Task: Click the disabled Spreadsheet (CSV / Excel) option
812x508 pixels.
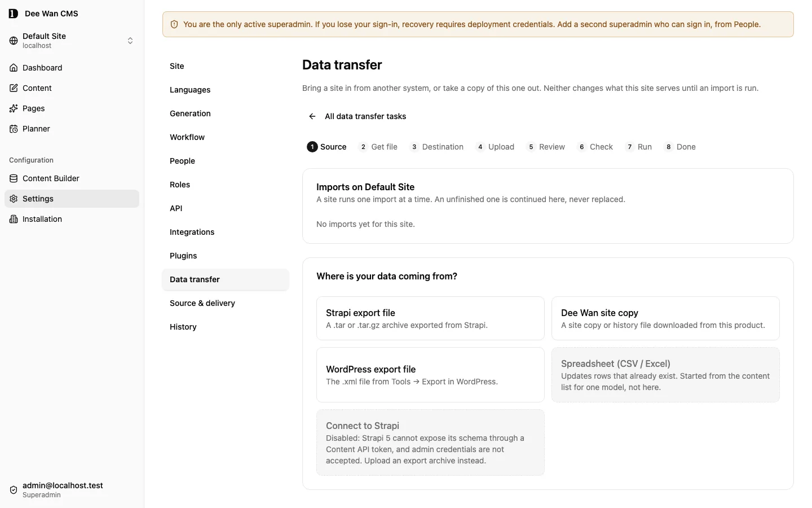Action: 665,375
